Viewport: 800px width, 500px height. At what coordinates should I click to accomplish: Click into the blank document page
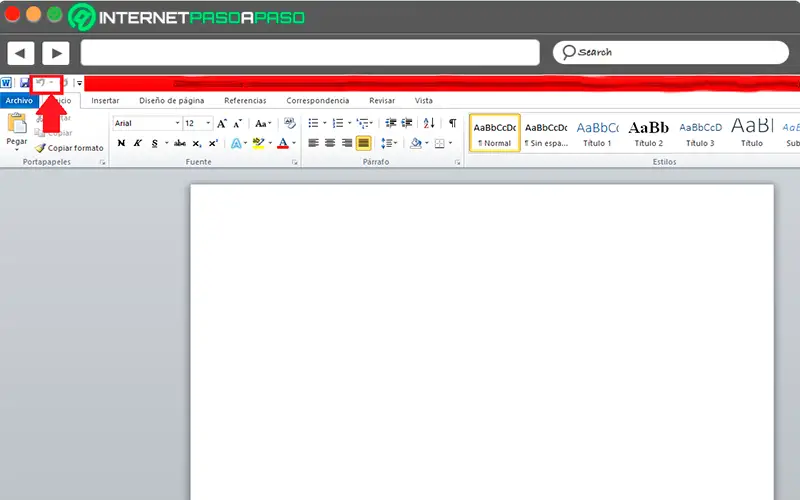[482, 342]
